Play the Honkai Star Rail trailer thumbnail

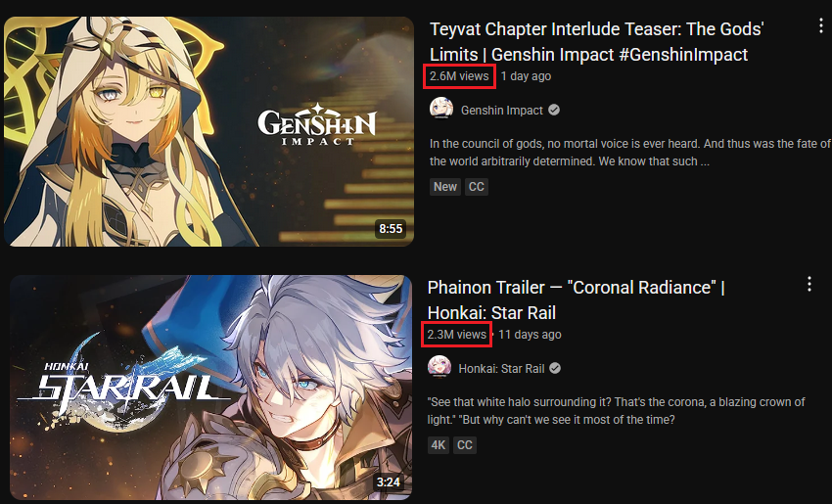click(210, 388)
